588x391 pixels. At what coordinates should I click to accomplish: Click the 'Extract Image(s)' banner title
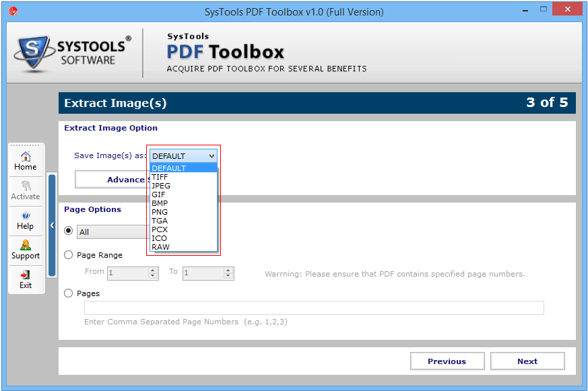[115, 103]
